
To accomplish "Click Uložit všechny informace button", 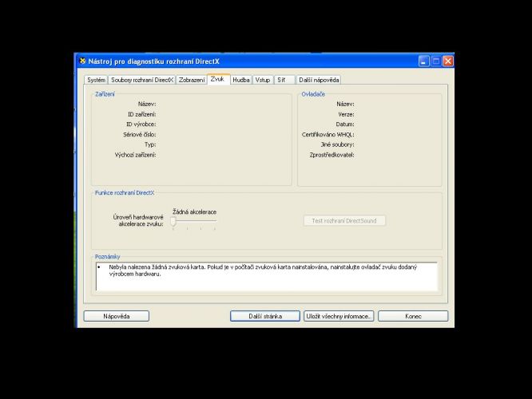I will 339,316.
